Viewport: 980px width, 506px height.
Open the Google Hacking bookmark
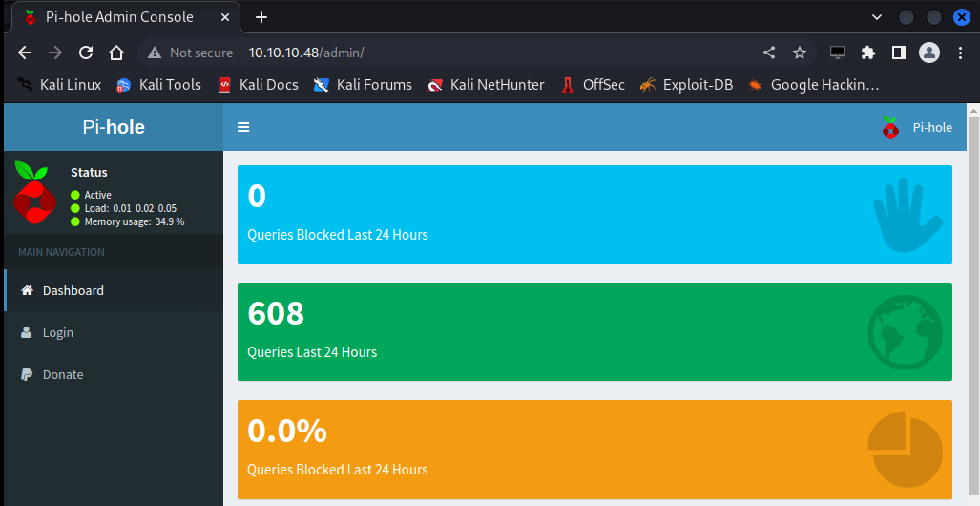(814, 84)
